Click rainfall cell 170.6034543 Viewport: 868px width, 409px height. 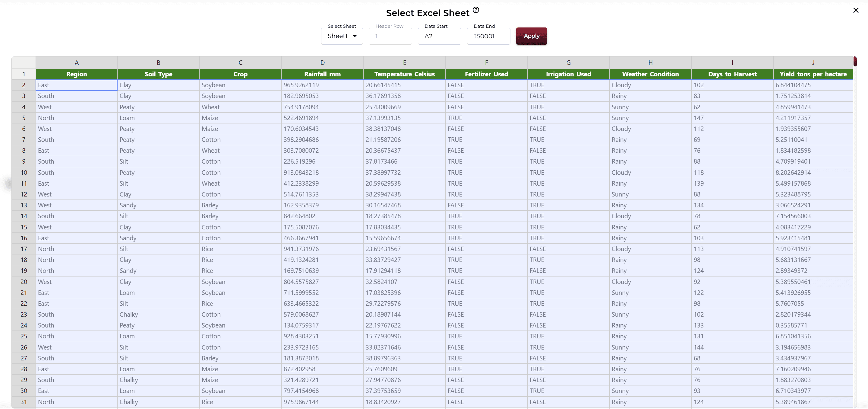pyautogui.click(x=323, y=129)
